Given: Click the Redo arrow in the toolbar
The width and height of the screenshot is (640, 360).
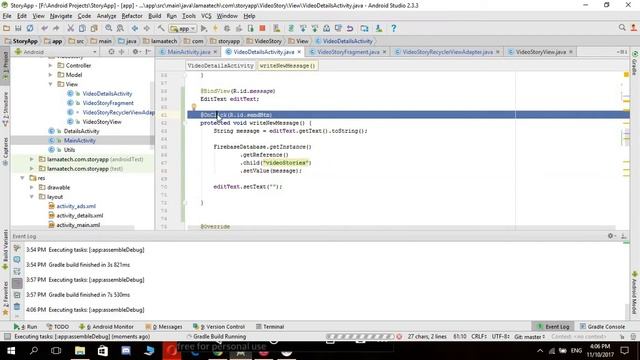Looking at the screenshot, I should (x=56, y=28).
